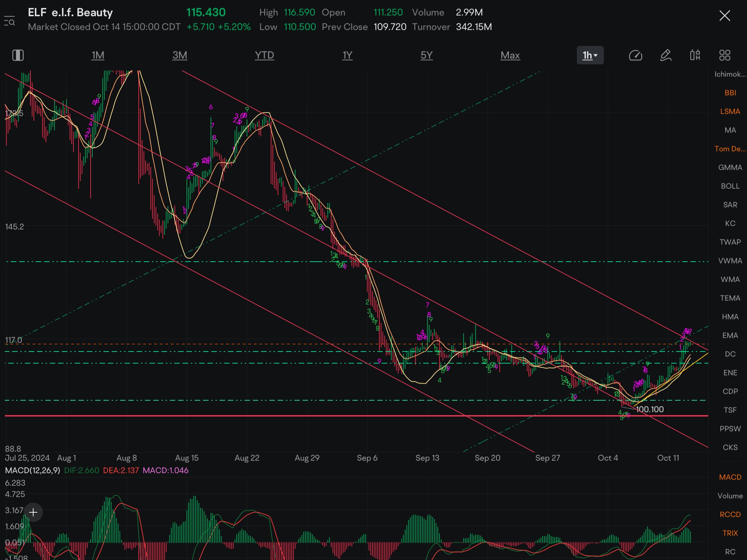Select the RCCD sub-chart indicator
The image size is (747, 560).
click(730, 515)
